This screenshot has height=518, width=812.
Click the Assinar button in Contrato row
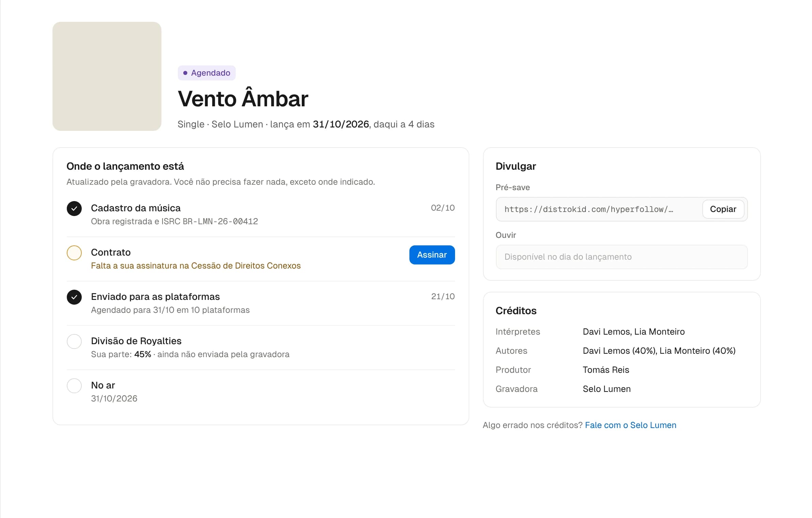coord(432,255)
